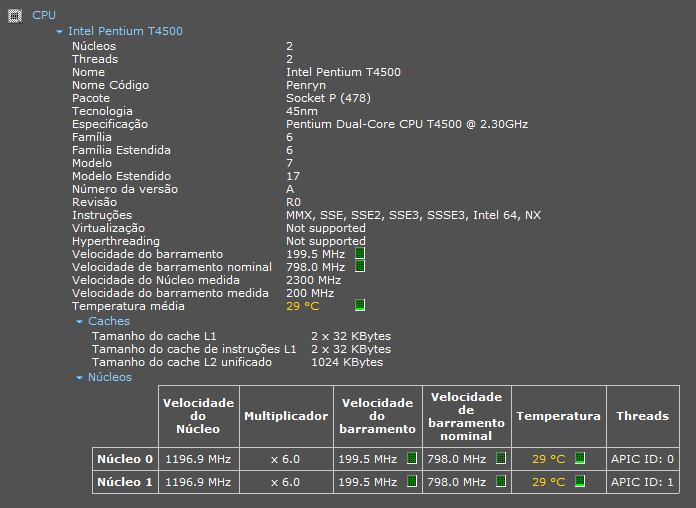Click the CPU chip icon
The image size is (696, 508).
click(15, 16)
